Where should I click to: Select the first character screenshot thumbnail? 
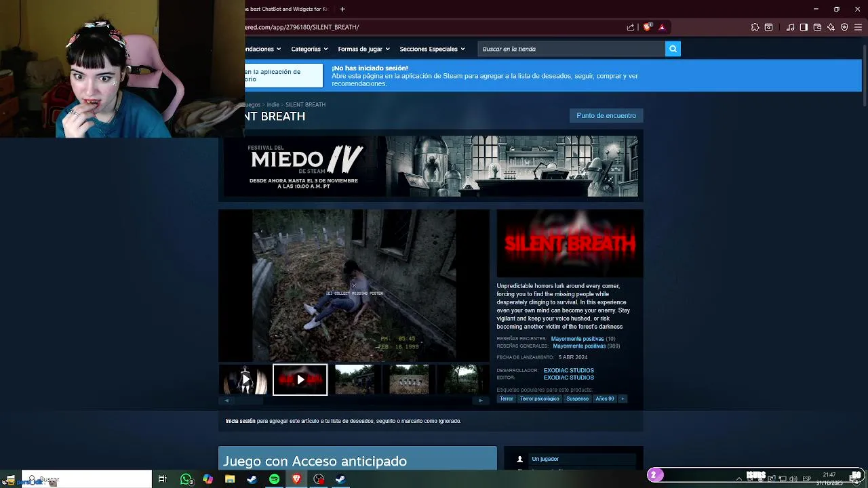click(245, 380)
